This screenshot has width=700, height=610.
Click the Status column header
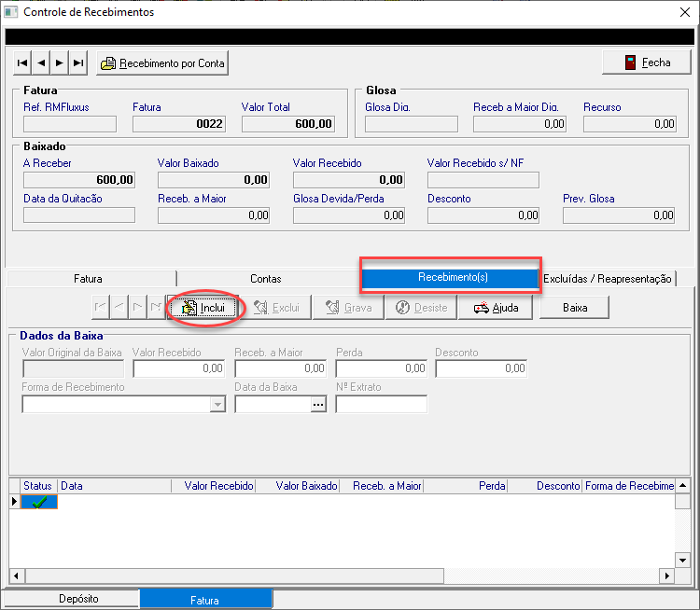coord(38,486)
